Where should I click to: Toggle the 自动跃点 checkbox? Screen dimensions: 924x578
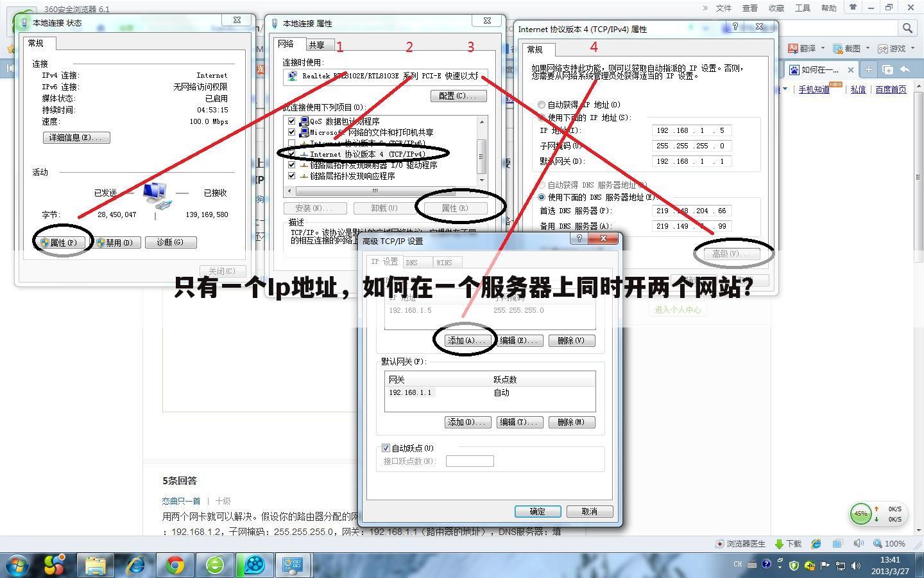pyautogui.click(x=386, y=448)
